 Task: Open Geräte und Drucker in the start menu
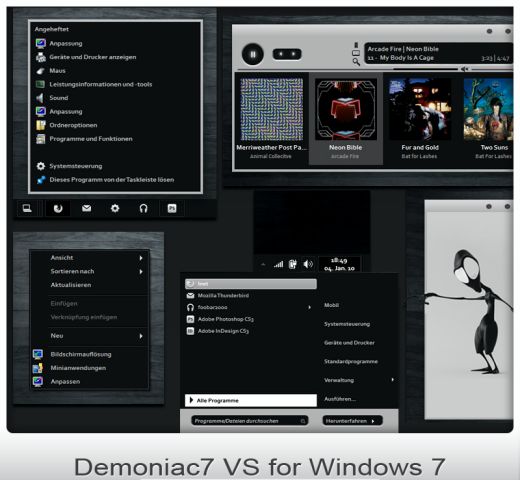pos(349,343)
